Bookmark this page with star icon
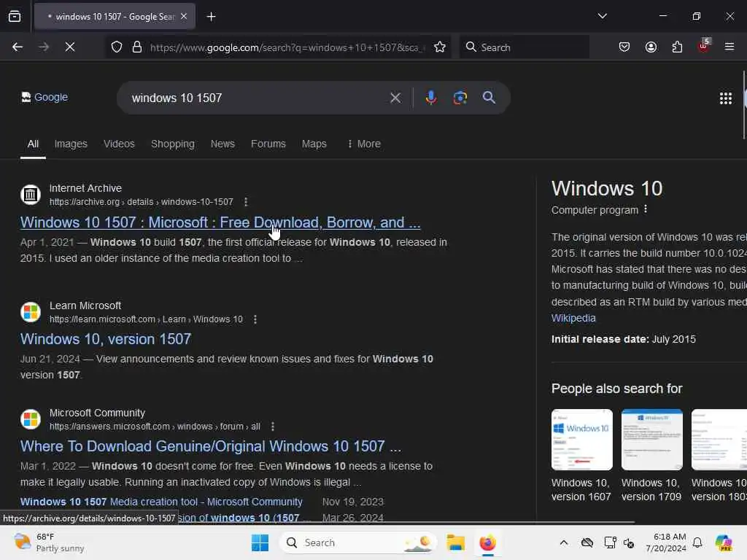Screen dimensions: 747x560 tap(440, 47)
